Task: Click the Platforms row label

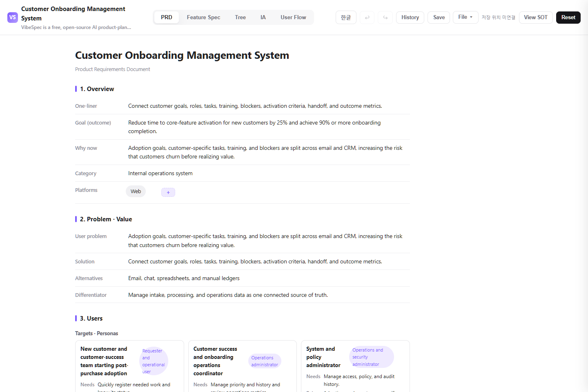Action: click(x=86, y=190)
